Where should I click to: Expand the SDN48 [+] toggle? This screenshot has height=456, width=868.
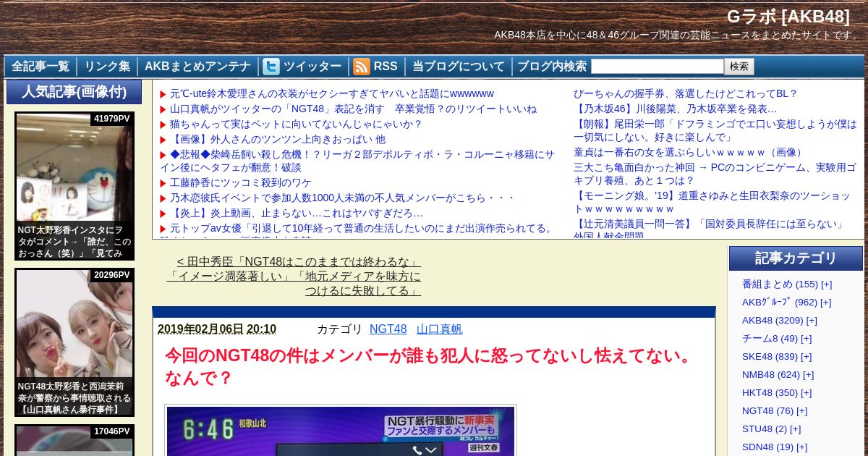click(802, 447)
